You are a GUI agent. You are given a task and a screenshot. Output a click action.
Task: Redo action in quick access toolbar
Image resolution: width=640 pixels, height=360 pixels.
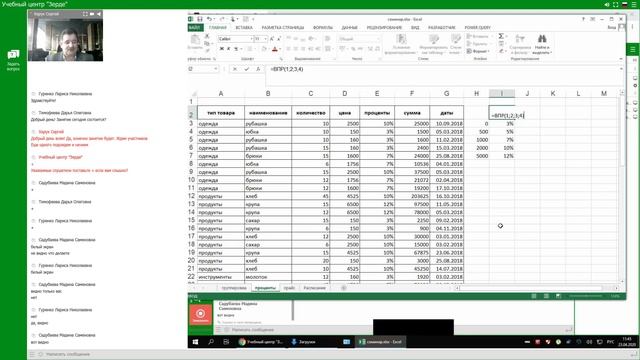coord(222,19)
